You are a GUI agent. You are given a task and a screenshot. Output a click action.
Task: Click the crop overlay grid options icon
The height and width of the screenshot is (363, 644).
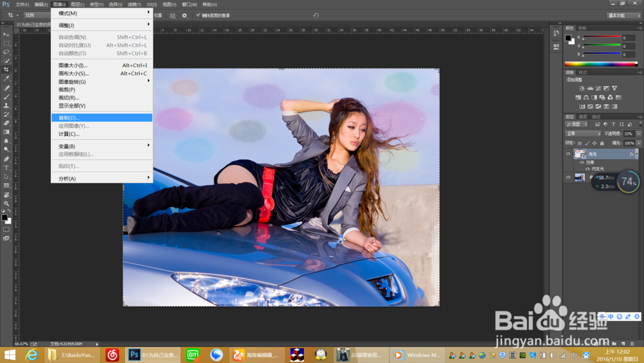(x=173, y=15)
